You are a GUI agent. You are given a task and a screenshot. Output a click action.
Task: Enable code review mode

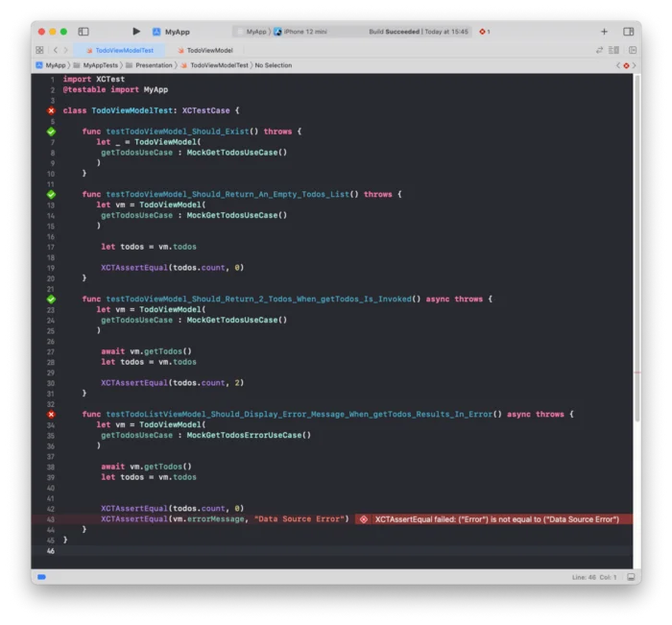click(x=599, y=50)
